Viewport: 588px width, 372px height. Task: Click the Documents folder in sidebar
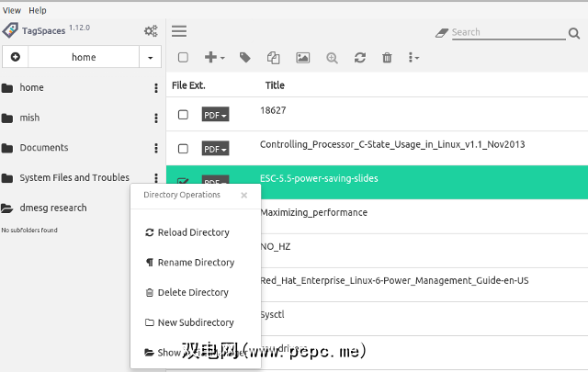pos(43,148)
